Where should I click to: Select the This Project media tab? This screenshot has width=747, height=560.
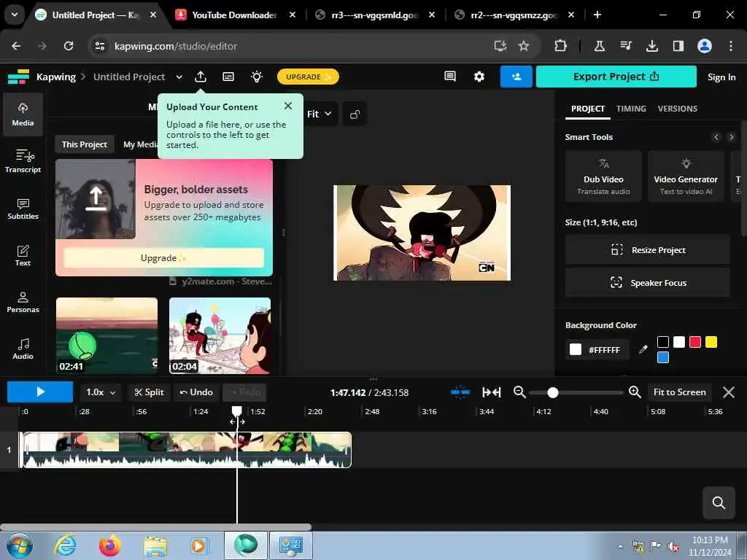click(85, 144)
